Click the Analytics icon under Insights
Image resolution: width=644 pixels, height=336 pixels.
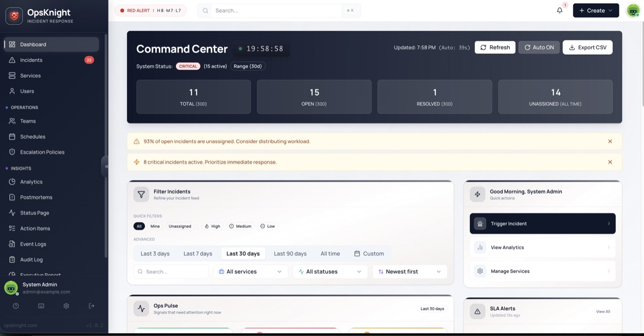click(x=12, y=181)
